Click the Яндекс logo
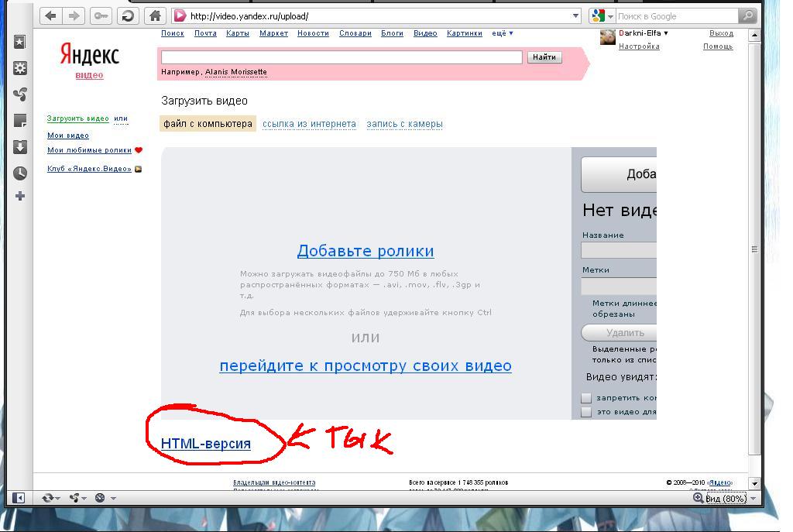This screenshot has width=793, height=532. click(90, 55)
